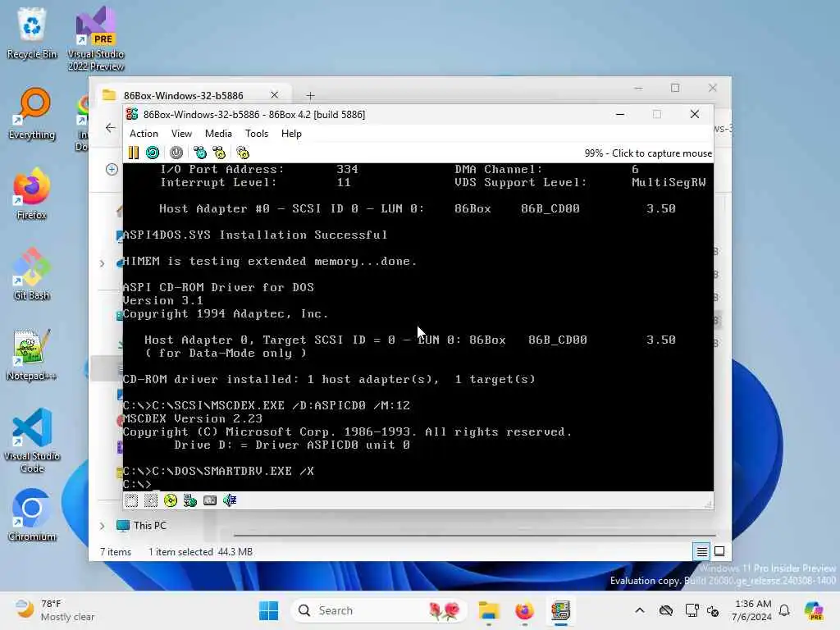Open clock and calendar showing 1:36 AM
The width and height of the screenshot is (840, 630).
coord(752,610)
